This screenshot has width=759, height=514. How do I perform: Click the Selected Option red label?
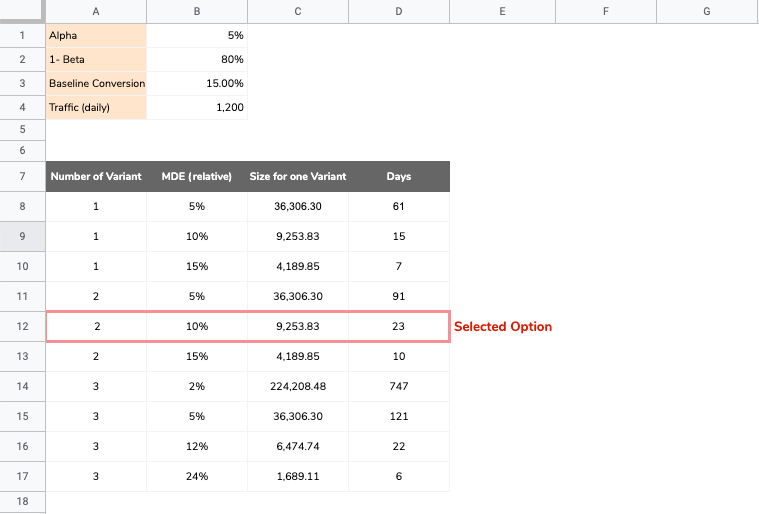pyautogui.click(x=503, y=327)
